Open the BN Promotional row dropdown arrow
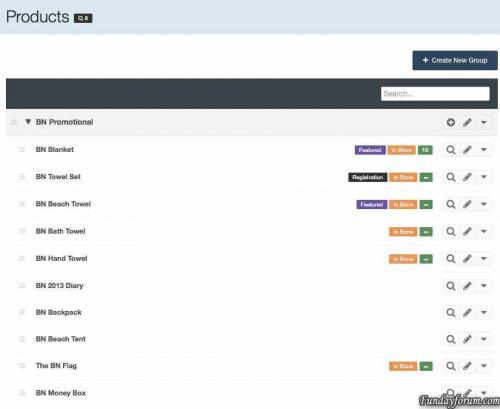This screenshot has height=409, width=500. 484,122
